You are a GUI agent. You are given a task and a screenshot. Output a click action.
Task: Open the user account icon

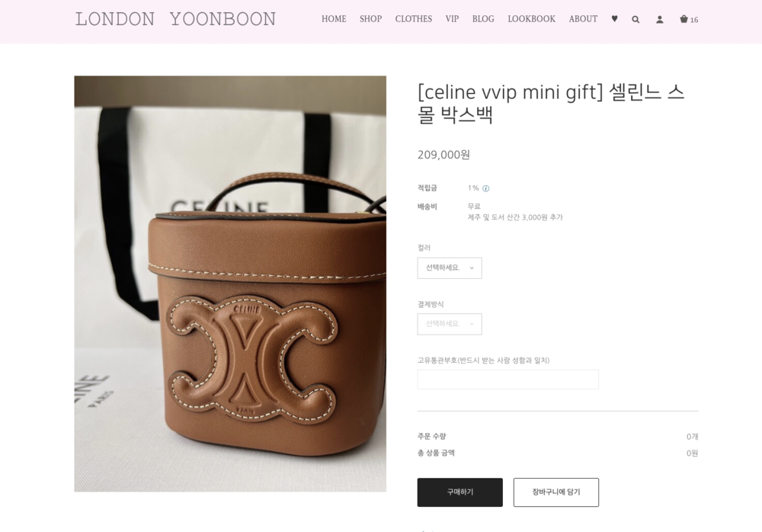pyautogui.click(x=659, y=20)
